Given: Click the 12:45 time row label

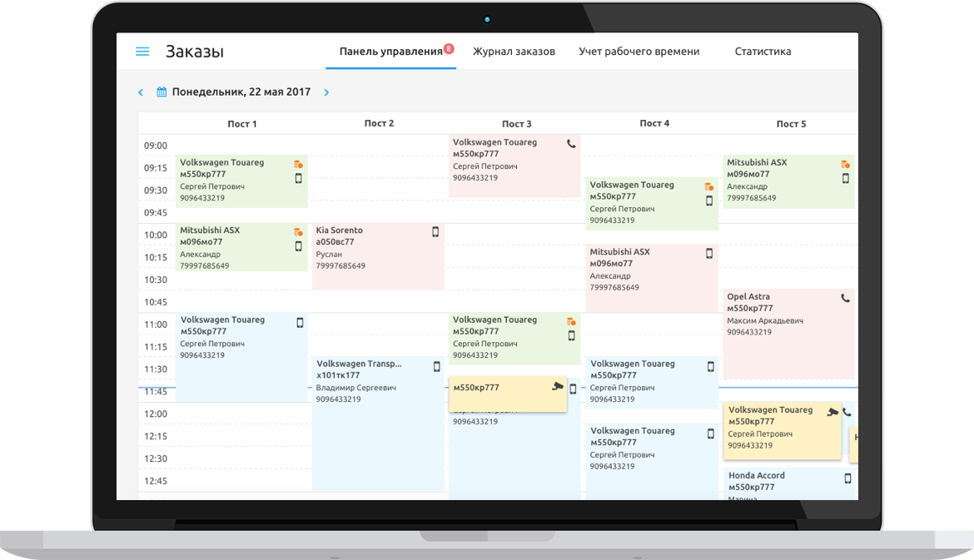Looking at the screenshot, I should coord(156,480).
